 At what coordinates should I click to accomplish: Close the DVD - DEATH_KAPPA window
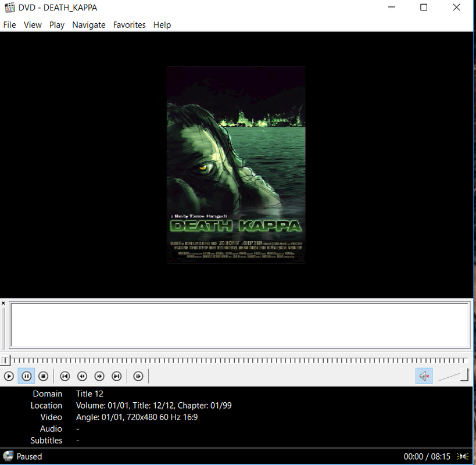tap(456, 8)
